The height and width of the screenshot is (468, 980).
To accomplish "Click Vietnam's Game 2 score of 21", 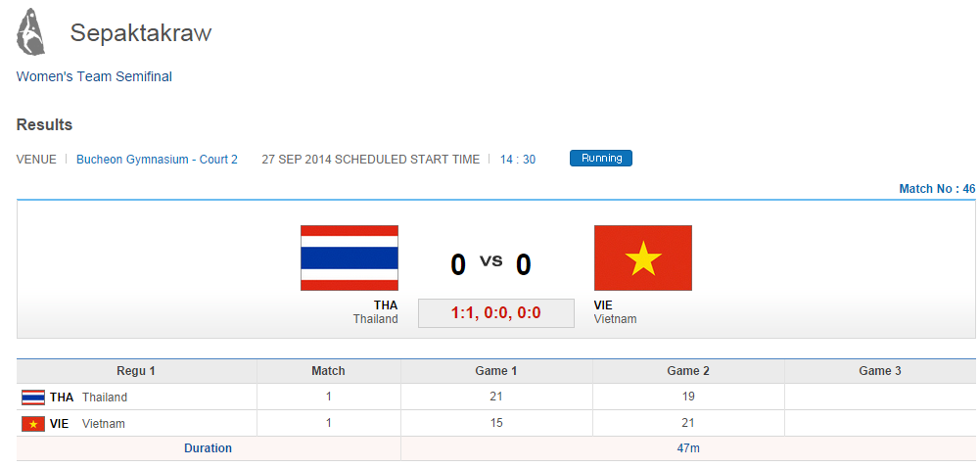I will tap(688, 424).
